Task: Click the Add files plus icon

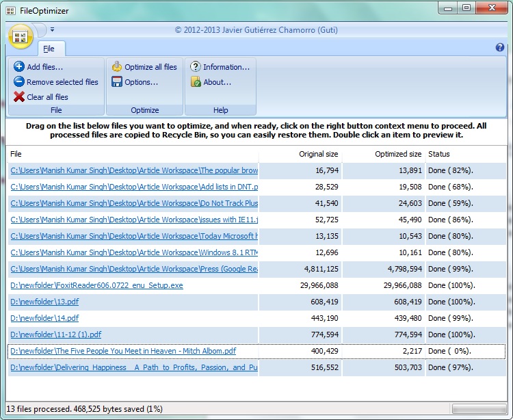Action: [x=19, y=67]
